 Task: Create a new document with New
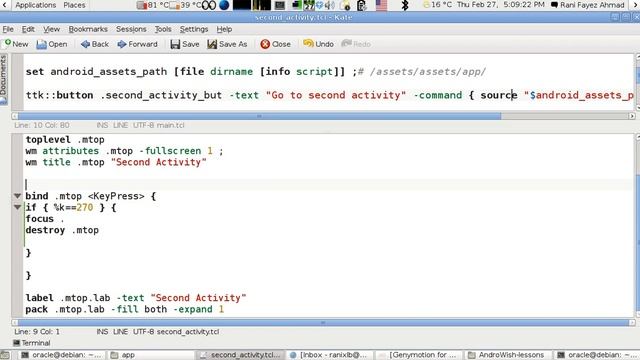pos(16,44)
